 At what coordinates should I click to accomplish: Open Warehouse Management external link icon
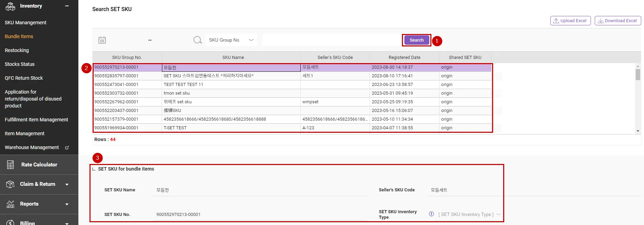(x=67, y=148)
